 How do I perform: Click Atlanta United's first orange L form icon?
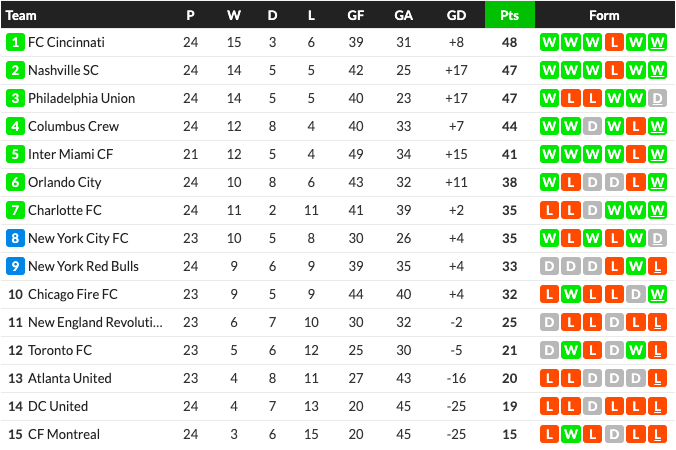coord(549,378)
